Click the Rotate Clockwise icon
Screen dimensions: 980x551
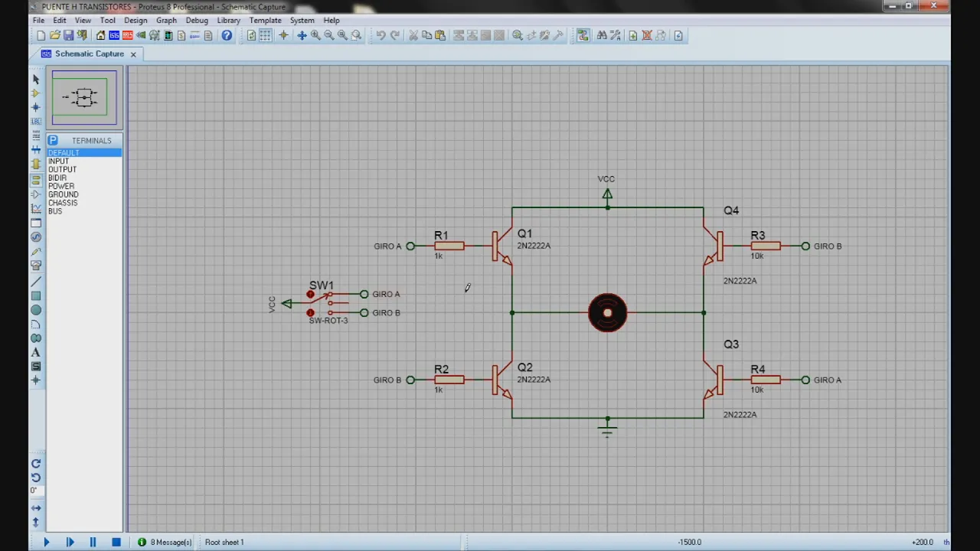pos(36,464)
